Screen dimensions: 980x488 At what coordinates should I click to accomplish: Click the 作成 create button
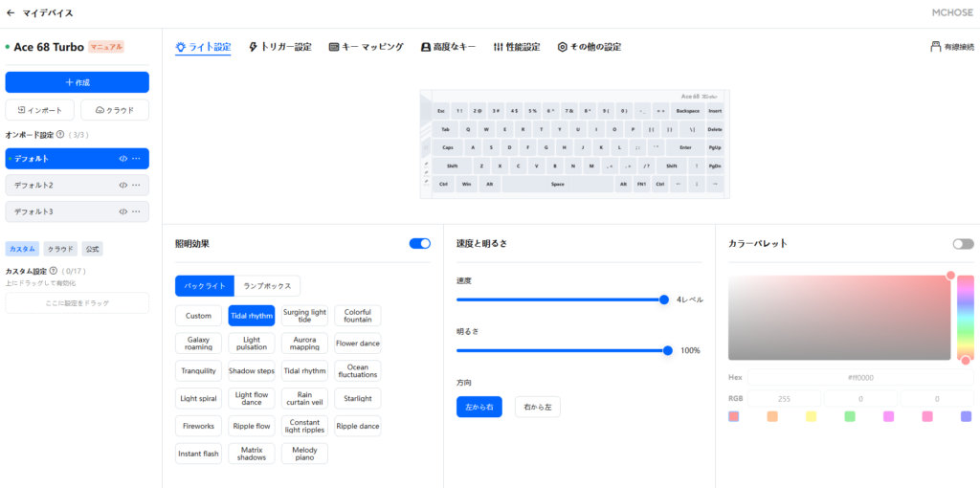click(x=77, y=82)
